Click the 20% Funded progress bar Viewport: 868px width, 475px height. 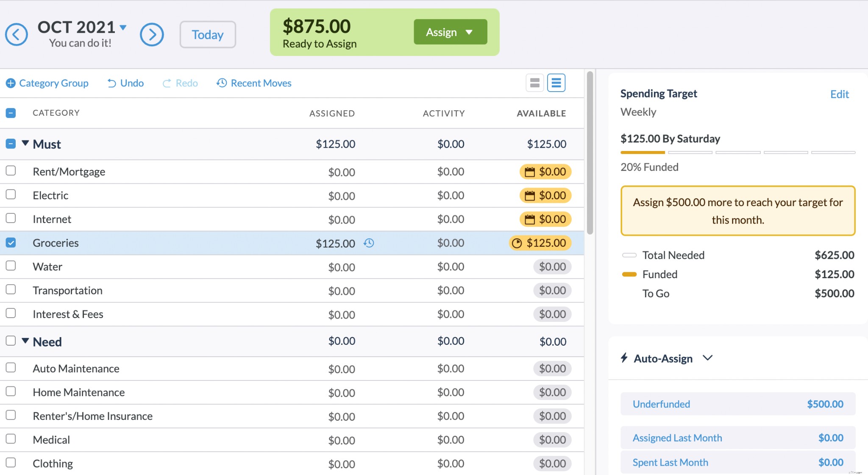[x=737, y=152]
